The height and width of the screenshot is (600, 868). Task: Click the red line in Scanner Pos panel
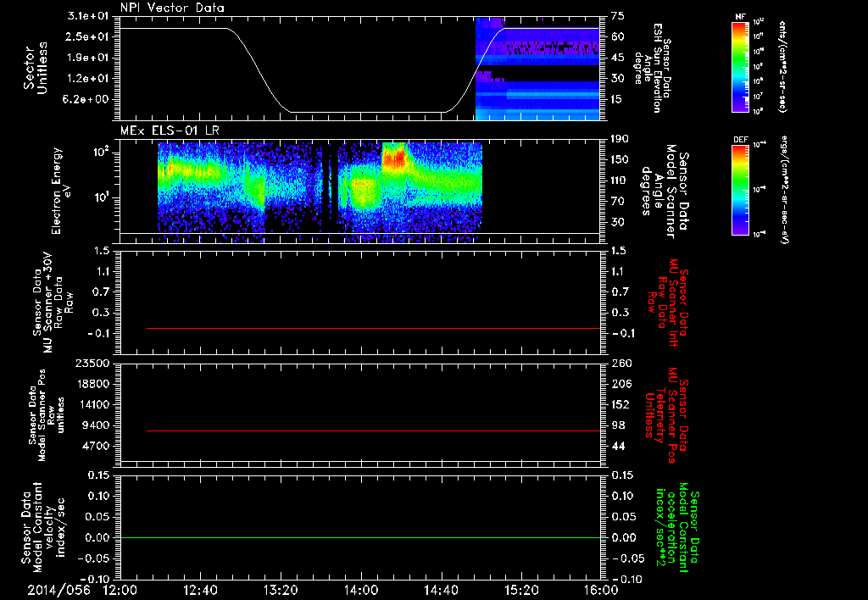(373, 431)
